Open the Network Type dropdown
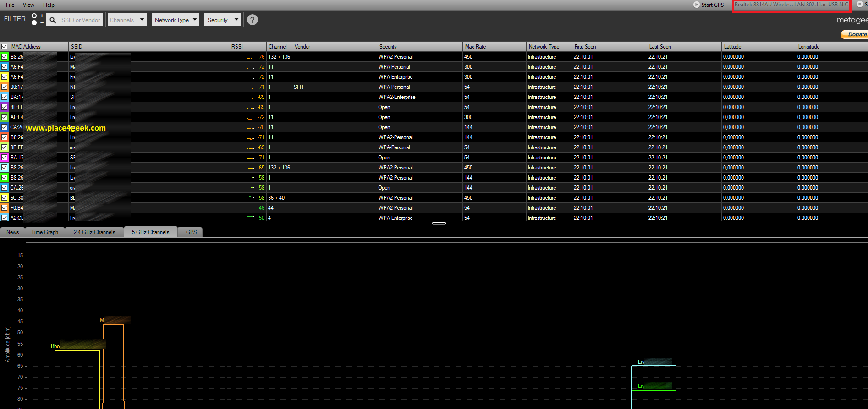Image resolution: width=868 pixels, height=409 pixels. point(176,20)
